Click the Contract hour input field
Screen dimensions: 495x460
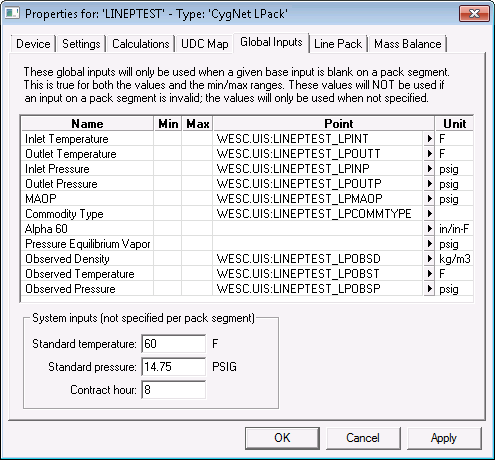pos(173,390)
